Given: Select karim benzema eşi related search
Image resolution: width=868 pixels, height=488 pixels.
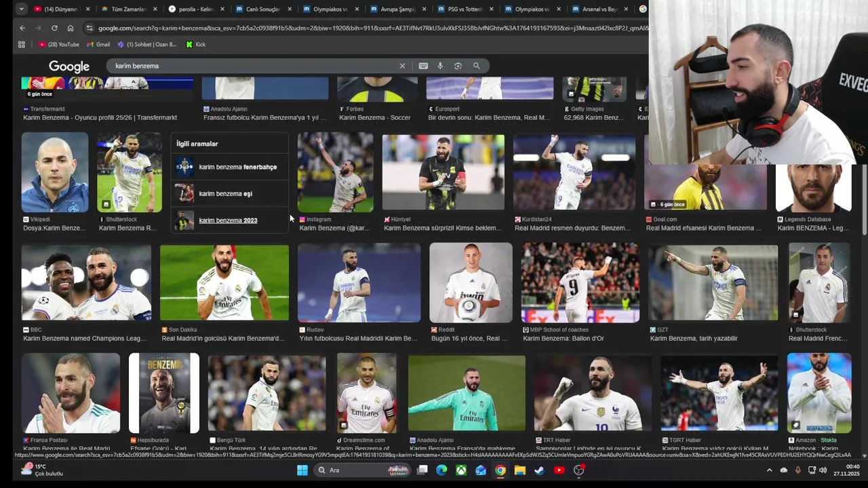Looking at the screenshot, I should point(229,194).
